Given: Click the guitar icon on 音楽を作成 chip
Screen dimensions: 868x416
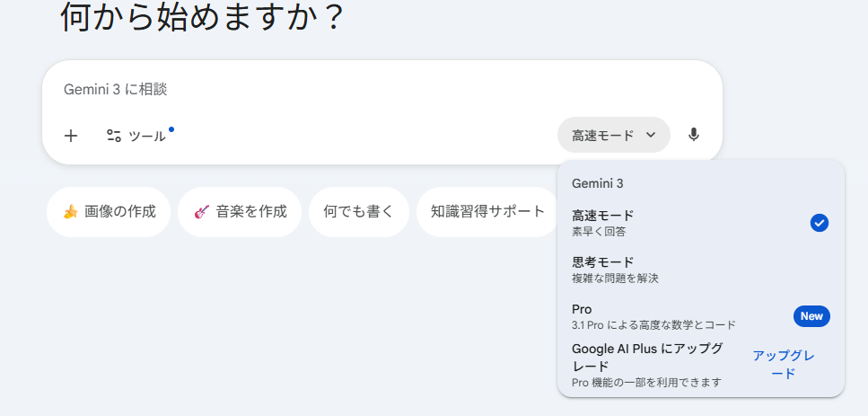Looking at the screenshot, I should (201, 212).
